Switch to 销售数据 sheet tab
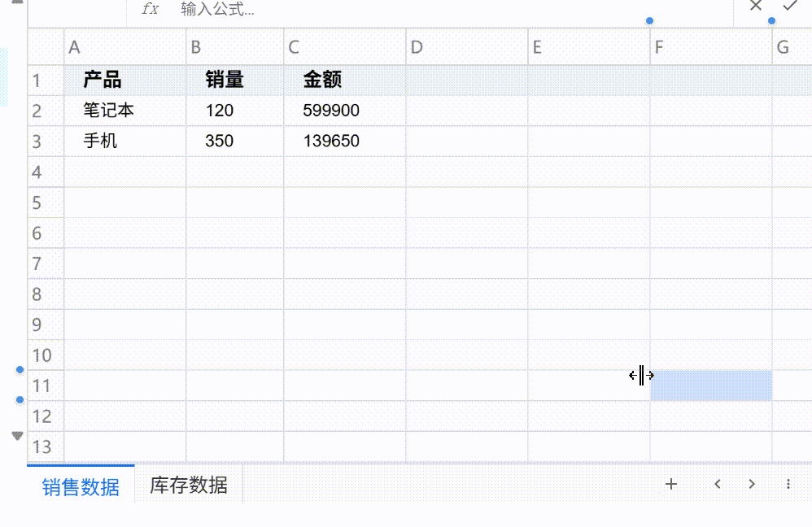The image size is (812, 527). point(81,486)
